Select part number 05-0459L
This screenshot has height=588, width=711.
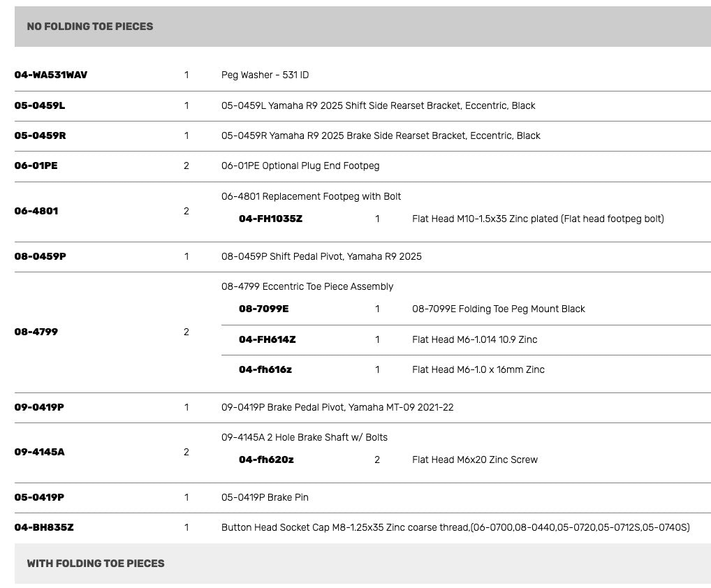tap(40, 105)
